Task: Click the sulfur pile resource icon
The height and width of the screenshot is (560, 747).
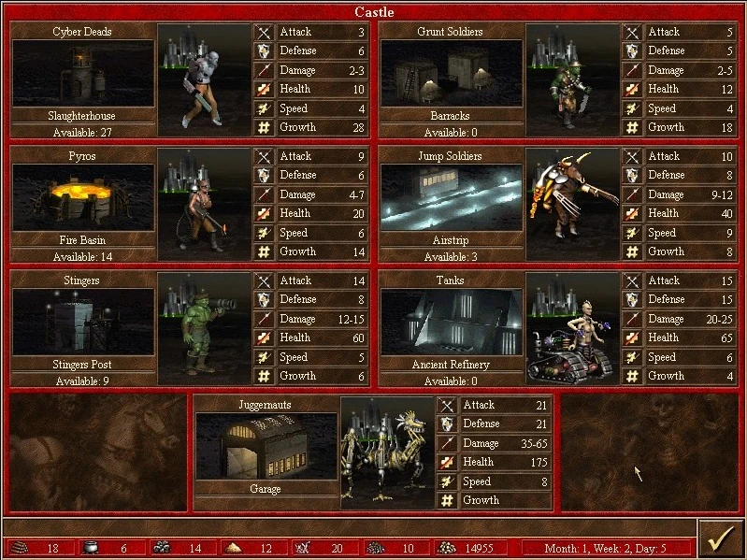Action: 233,548
